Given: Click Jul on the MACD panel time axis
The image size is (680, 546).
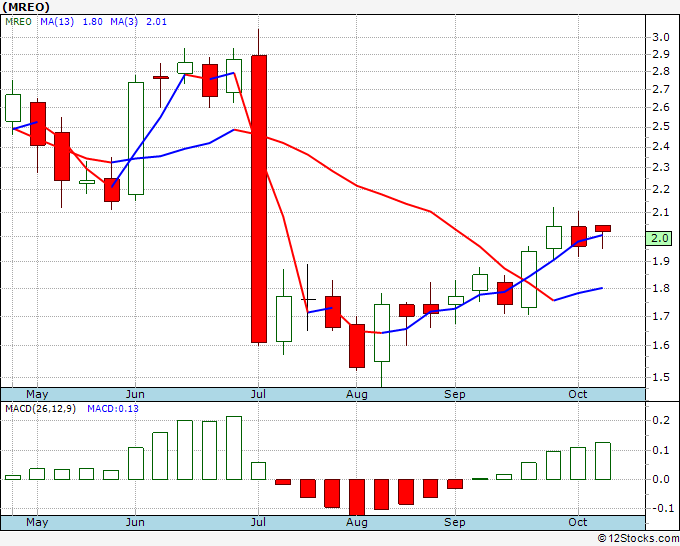Looking at the screenshot, I should (x=258, y=522).
